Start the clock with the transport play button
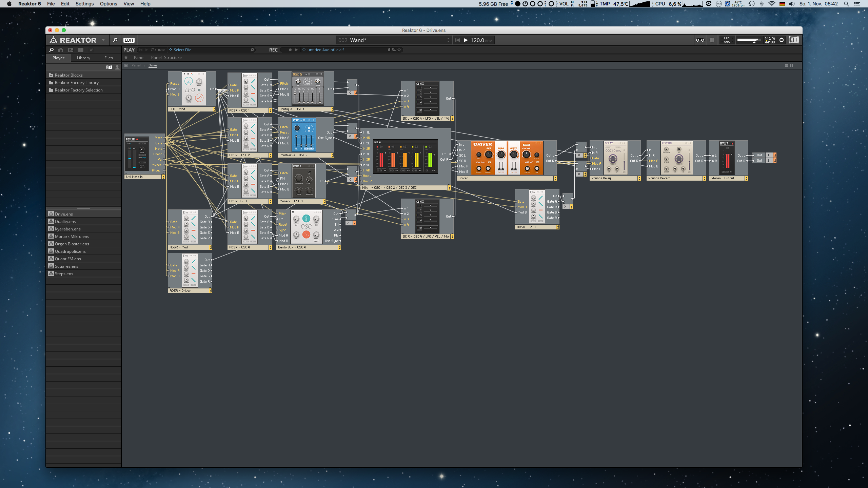Viewport: 868px width, 488px height. tap(466, 40)
